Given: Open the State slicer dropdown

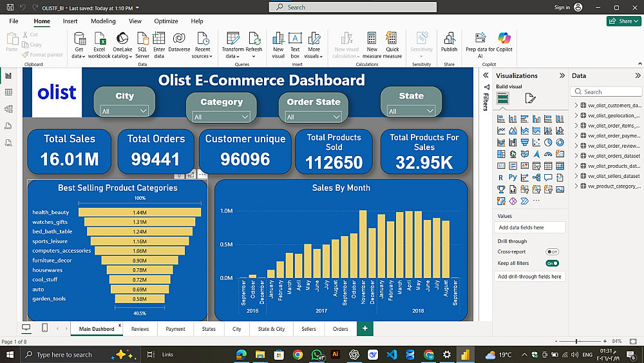Looking at the screenshot, I should 411,111.
